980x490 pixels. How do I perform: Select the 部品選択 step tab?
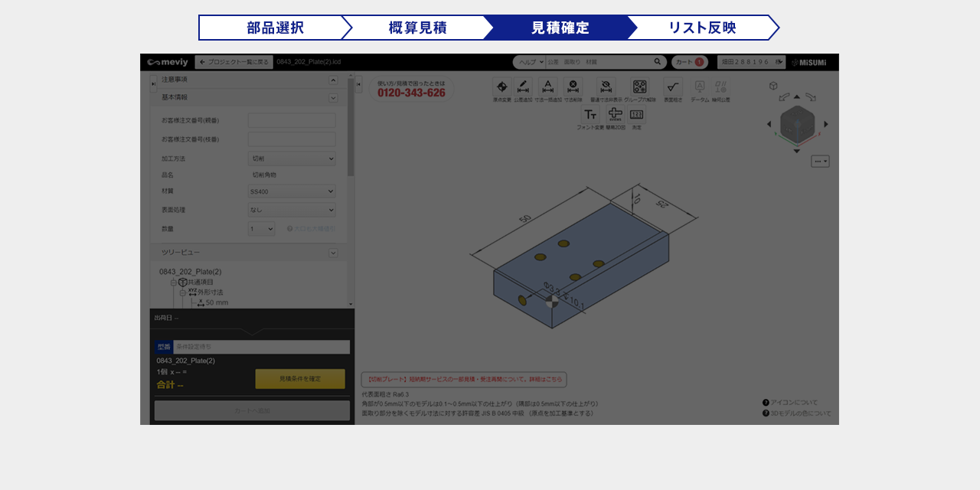pyautogui.click(x=275, y=28)
